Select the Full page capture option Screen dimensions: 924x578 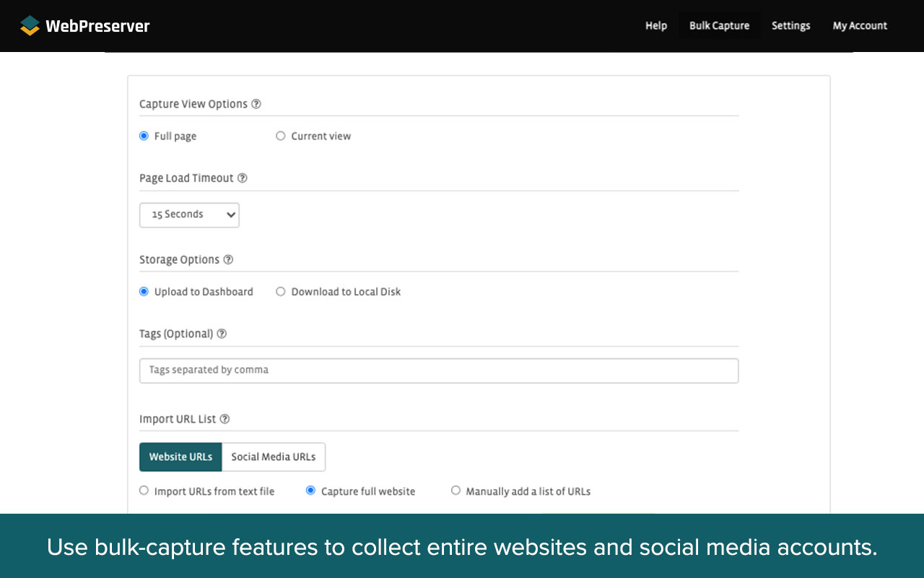click(x=144, y=135)
